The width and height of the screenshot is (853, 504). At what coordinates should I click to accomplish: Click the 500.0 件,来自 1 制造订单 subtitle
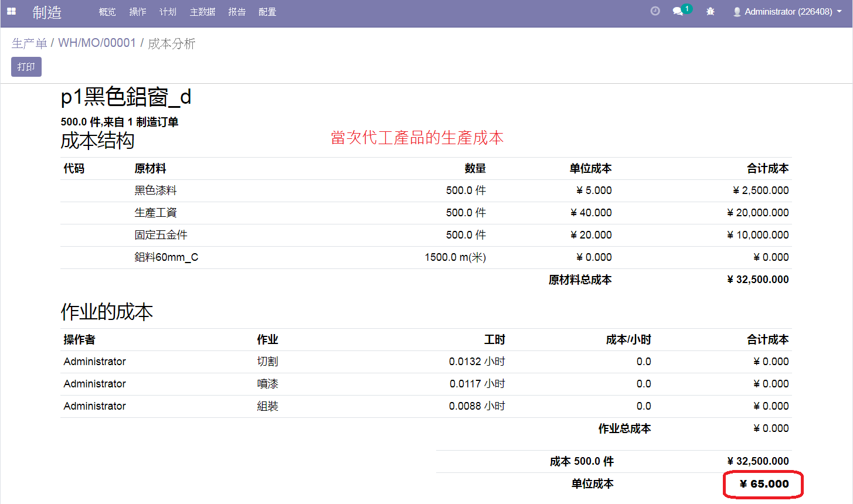pos(120,122)
